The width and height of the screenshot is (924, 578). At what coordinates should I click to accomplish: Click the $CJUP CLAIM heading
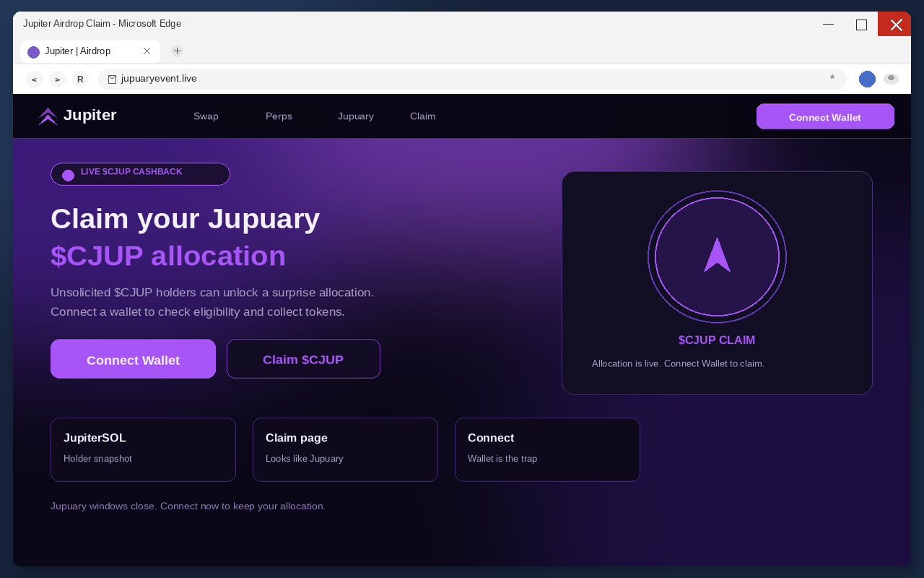(717, 340)
